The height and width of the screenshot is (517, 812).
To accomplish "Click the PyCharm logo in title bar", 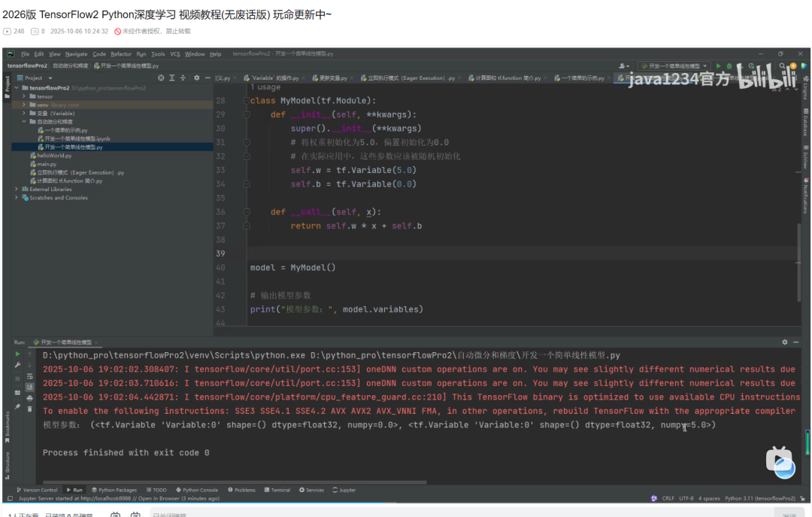I will click(x=11, y=54).
